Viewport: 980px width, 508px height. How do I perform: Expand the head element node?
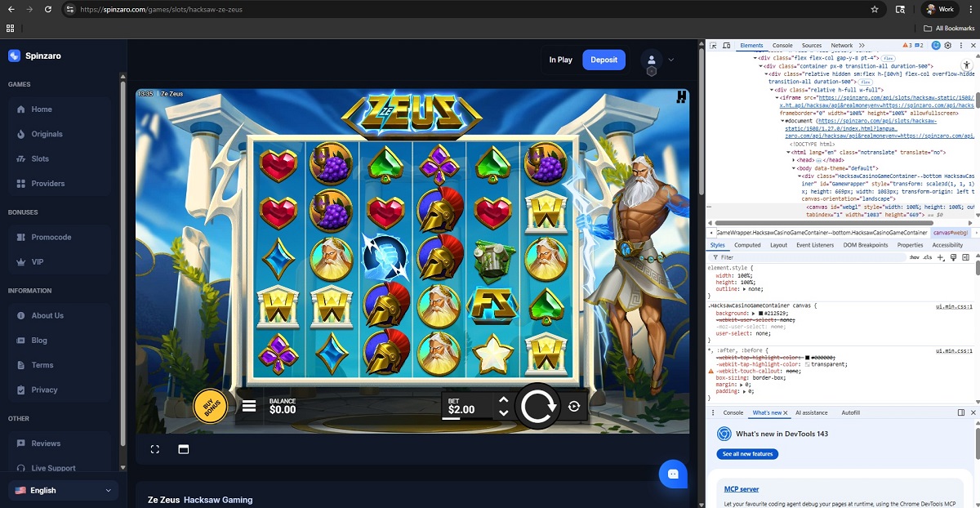click(x=795, y=160)
